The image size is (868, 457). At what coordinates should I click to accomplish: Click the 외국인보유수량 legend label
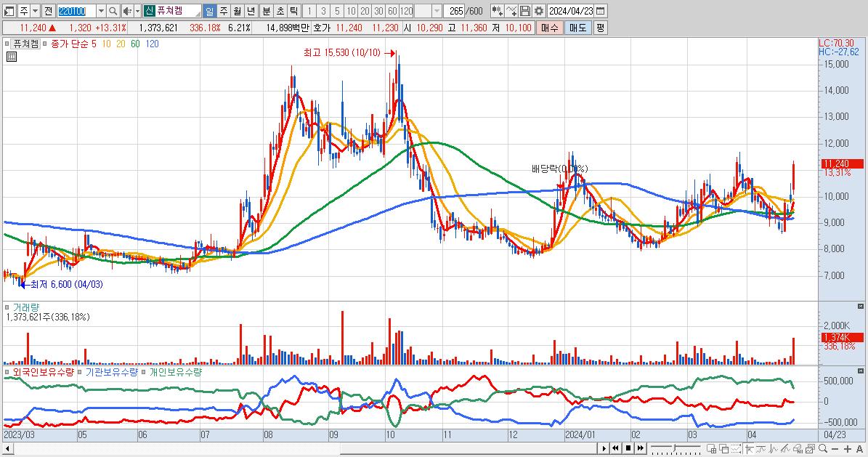pyautogui.click(x=43, y=372)
